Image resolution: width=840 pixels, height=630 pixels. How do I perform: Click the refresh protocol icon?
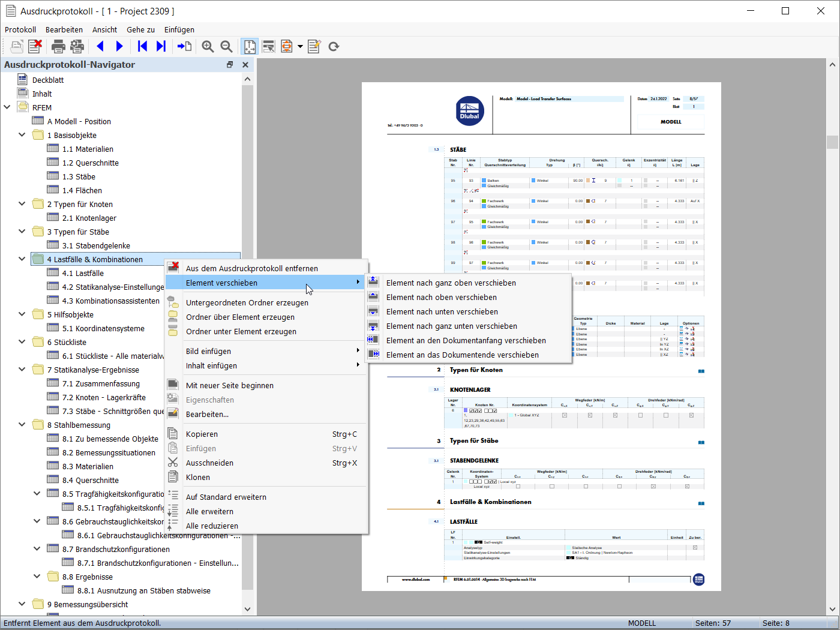[334, 46]
